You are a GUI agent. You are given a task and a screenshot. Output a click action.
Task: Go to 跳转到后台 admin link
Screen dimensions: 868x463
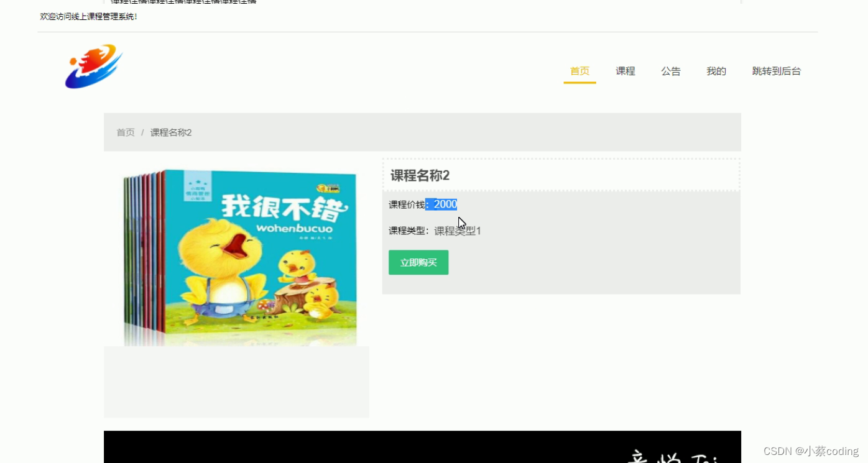pos(776,71)
